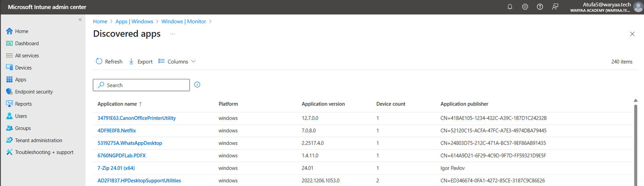Viewport: 644px width, 186px height.
Task: Open the feedback icon in header
Action: [x=555, y=7]
